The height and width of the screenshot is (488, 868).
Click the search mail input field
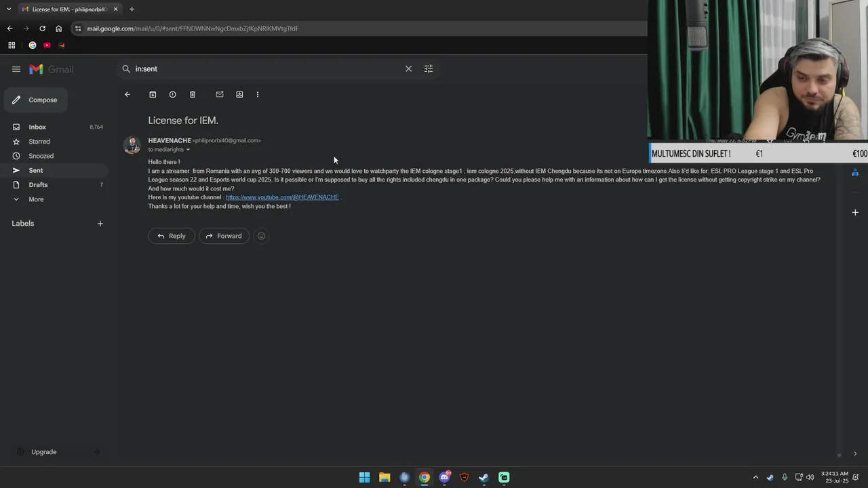(268, 68)
